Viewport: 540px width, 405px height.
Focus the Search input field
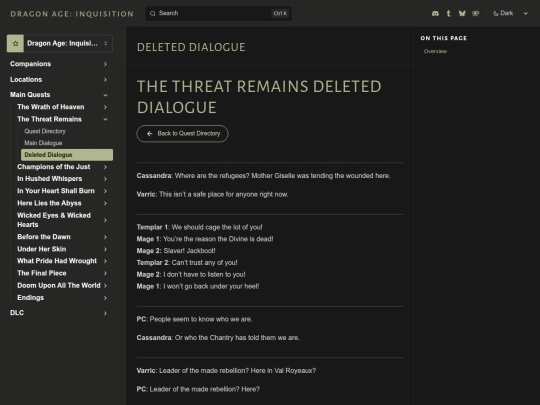pyautogui.click(x=218, y=13)
